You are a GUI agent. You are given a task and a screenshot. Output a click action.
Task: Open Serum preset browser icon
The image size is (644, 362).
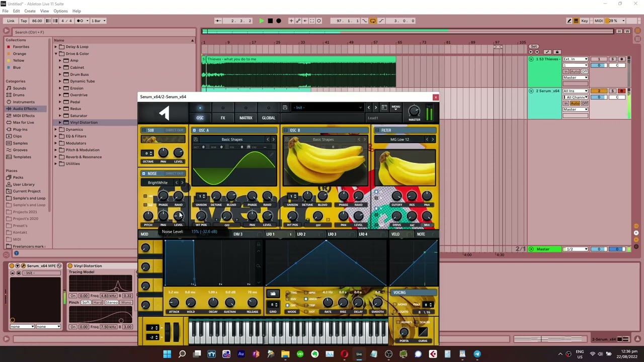click(x=384, y=107)
